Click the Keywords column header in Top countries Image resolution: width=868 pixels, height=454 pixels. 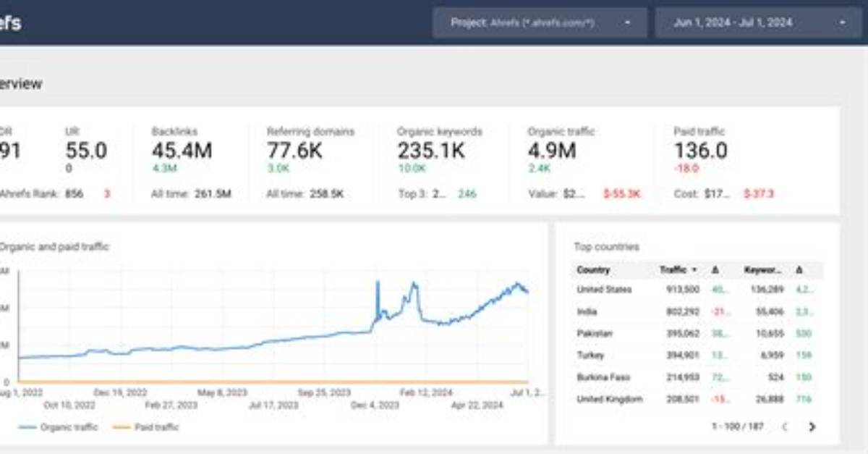(764, 270)
